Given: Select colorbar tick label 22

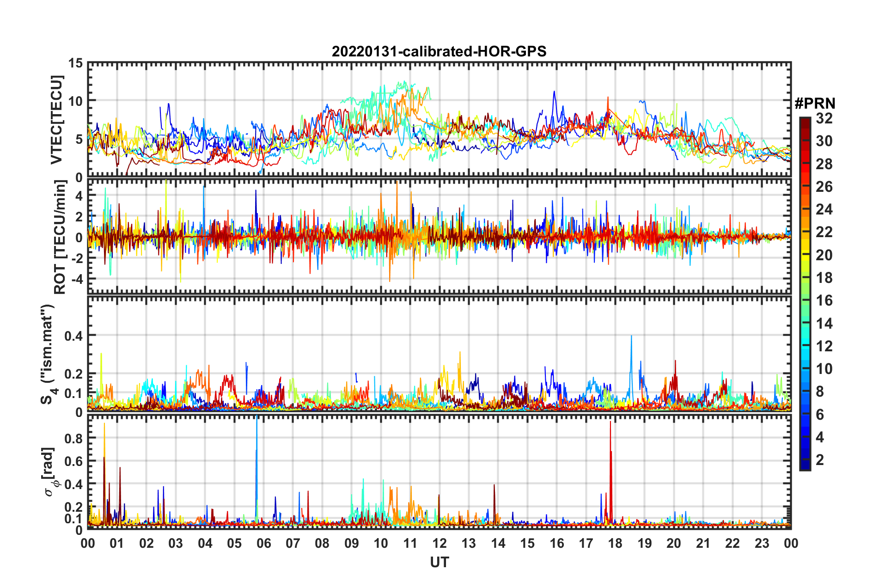Looking at the screenshot, I should pyautogui.click(x=824, y=232).
